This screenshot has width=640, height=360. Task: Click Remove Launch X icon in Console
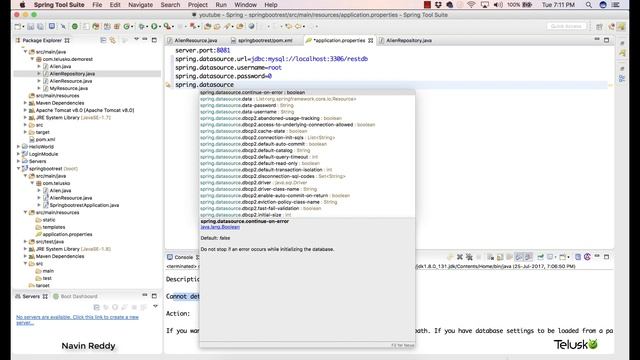(460, 257)
